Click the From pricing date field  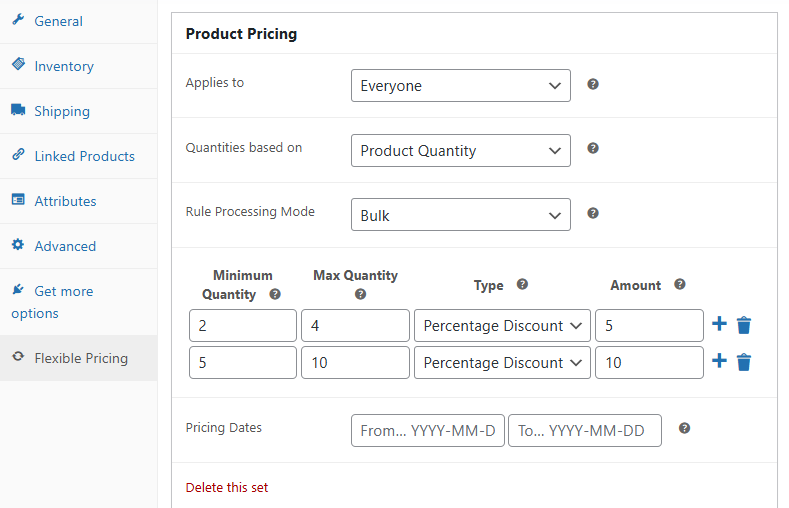coord(428,431)
